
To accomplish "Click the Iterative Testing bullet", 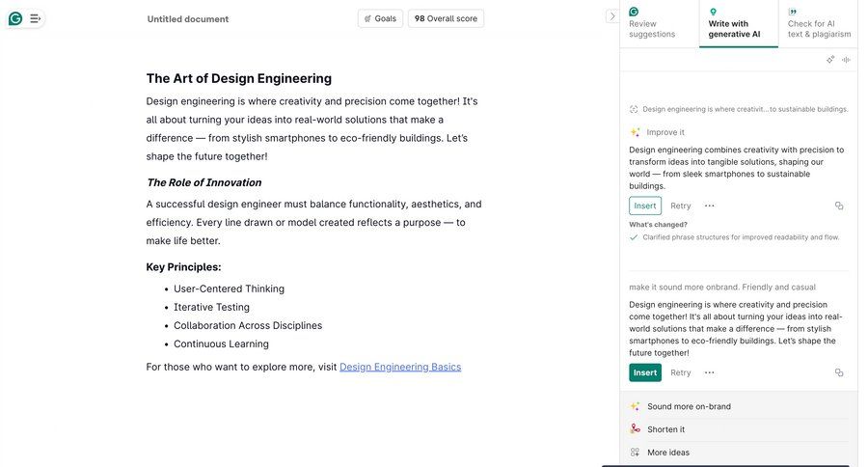I will [x=211, y=307].
